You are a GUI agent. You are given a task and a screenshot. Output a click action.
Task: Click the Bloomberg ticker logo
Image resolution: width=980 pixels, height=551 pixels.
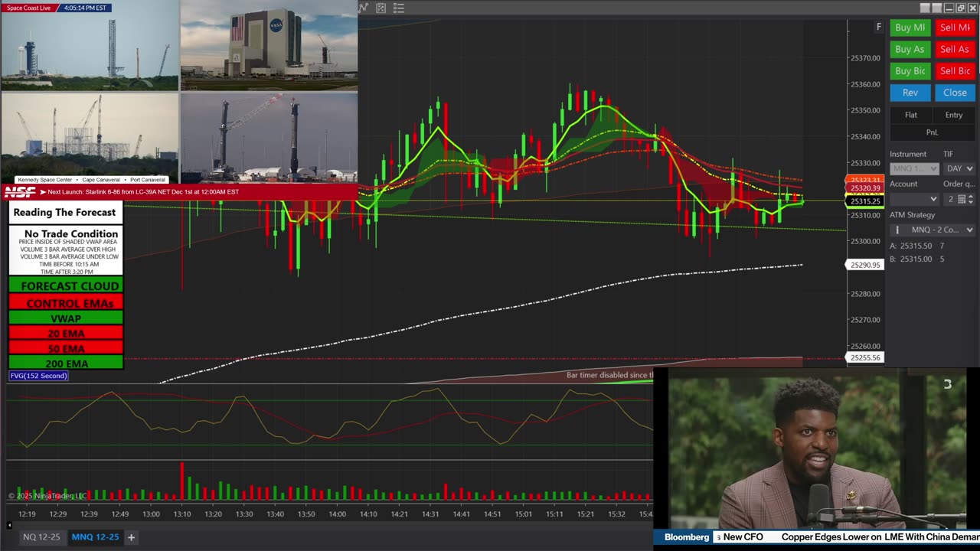(x=687, y=537)
